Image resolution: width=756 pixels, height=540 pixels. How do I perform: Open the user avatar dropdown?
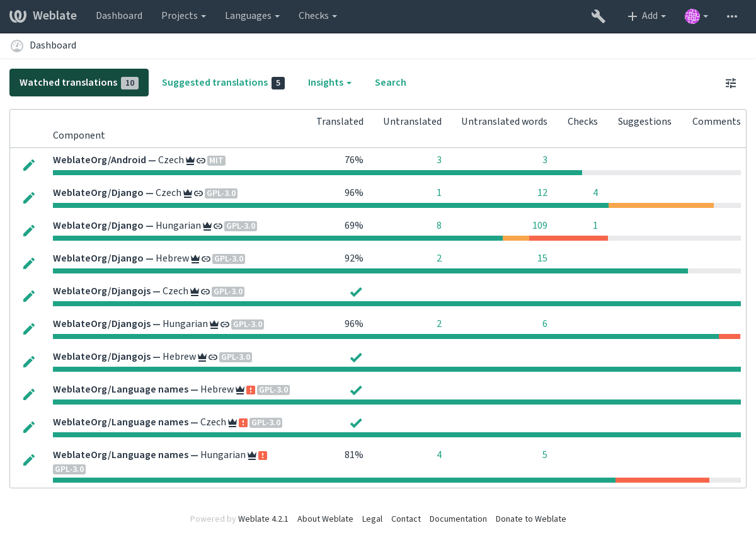coord(696,16)
